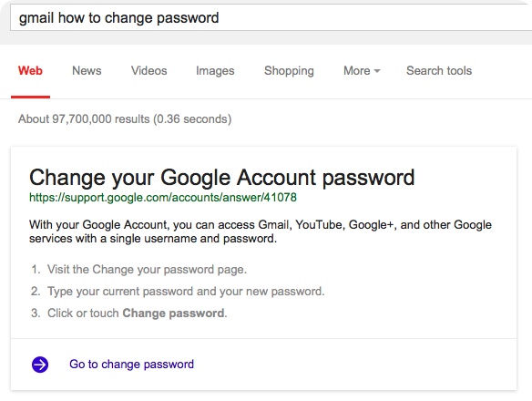Switch to the Videos tab

tap(149, 70)
